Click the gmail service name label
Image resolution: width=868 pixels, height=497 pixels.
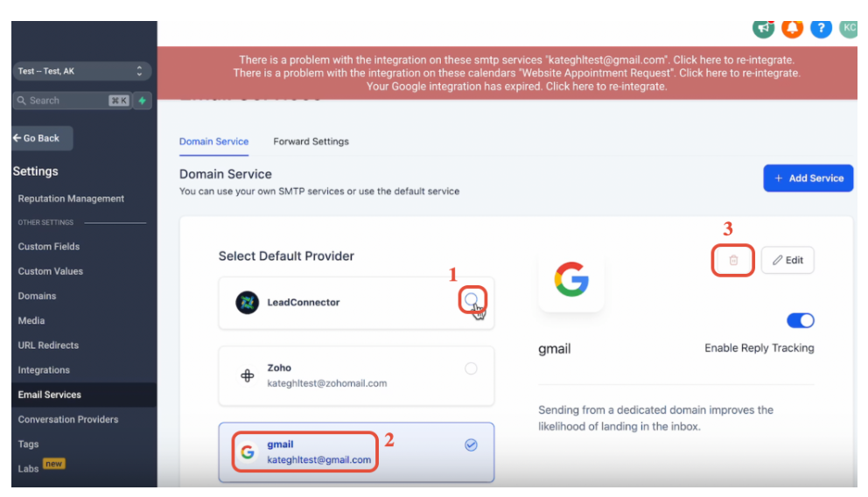click(554, 348)
